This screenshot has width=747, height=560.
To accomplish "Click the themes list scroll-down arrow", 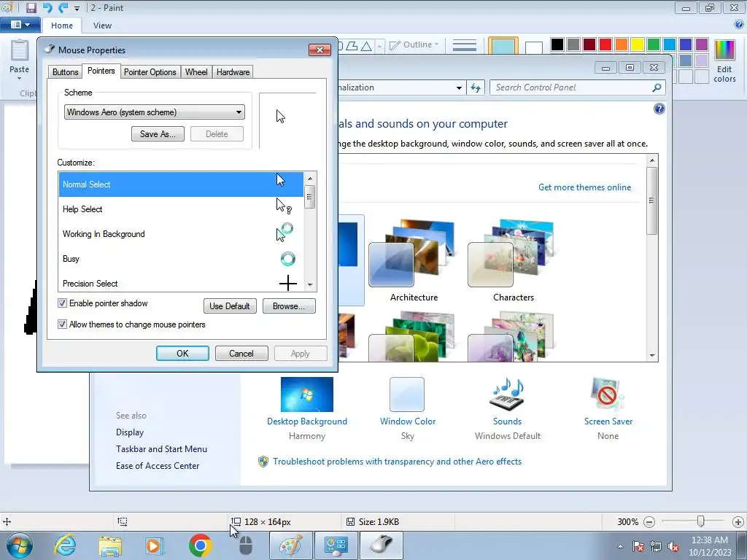I will [x=652, y=356].
